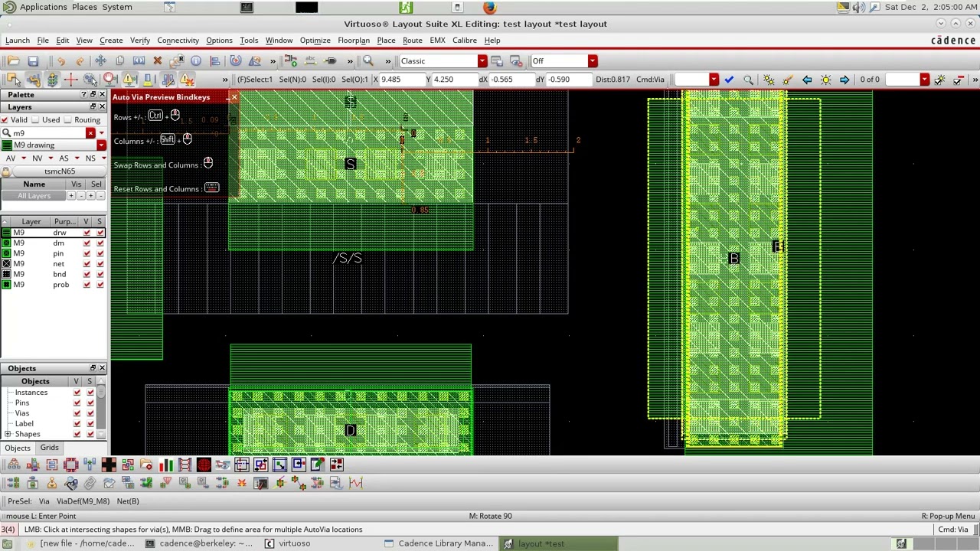Toggle the Routing layers checkbox
Screen dimensions: 980x551
pos(67,120)
